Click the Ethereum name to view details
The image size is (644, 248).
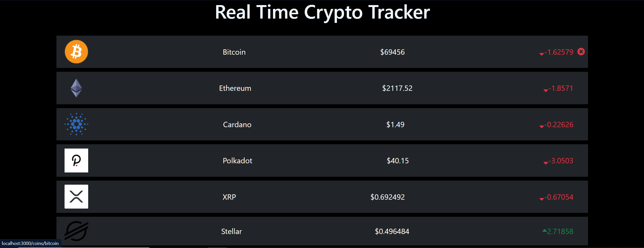click(x=235, y=88)
